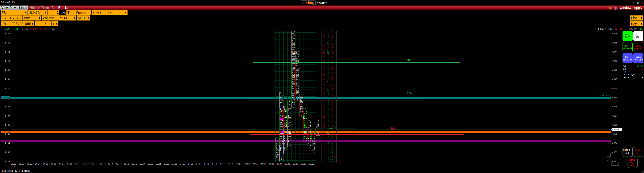The image size is (644, 173).
Task: Toggle the AUTO BUY button
Action: [x=627, y=36]
